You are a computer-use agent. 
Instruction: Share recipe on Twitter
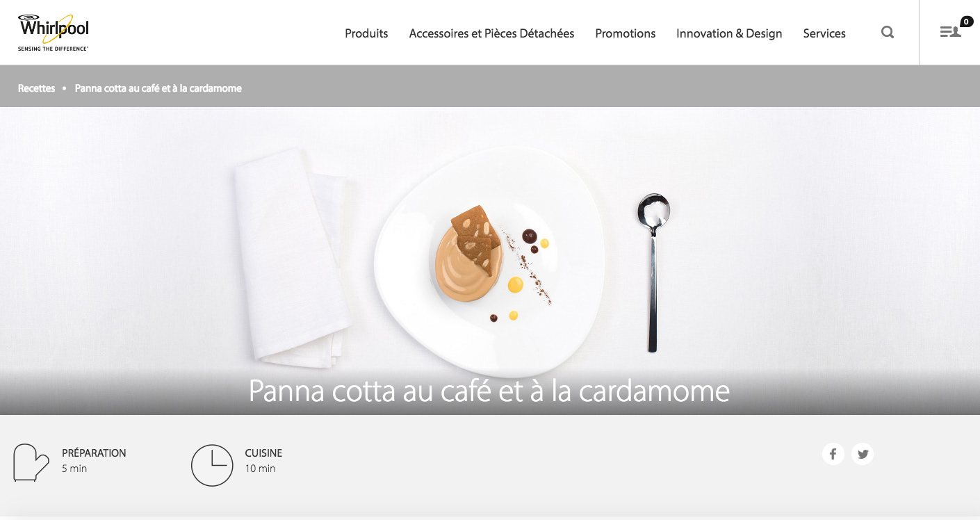point(863,454)
